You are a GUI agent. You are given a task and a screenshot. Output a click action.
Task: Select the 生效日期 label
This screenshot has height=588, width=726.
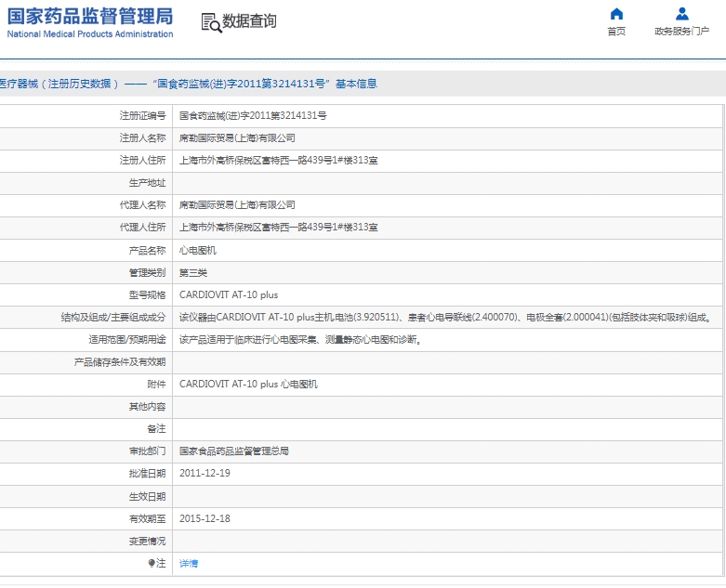pos(147,496)
